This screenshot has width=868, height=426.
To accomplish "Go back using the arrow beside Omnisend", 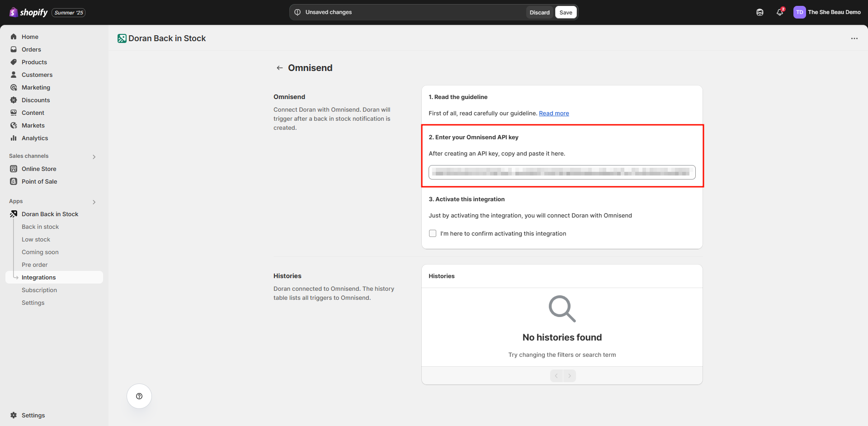I will click(x=280, y=68).
